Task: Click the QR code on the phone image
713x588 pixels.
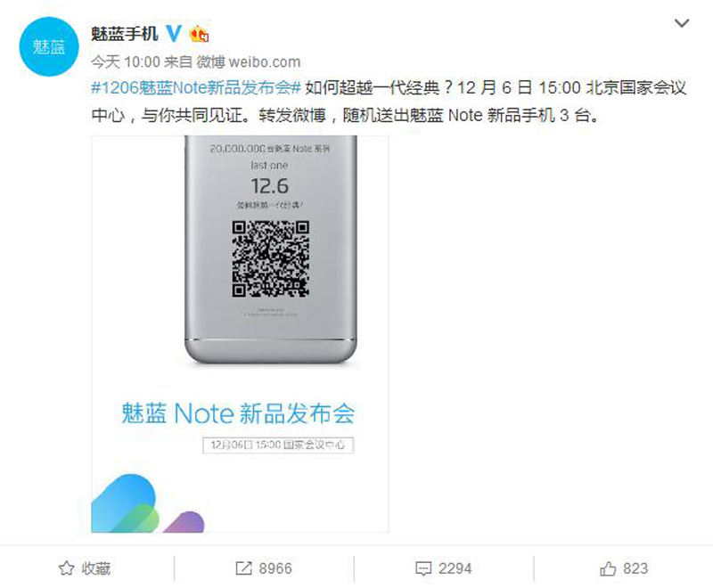Action: tap(271, 258)
